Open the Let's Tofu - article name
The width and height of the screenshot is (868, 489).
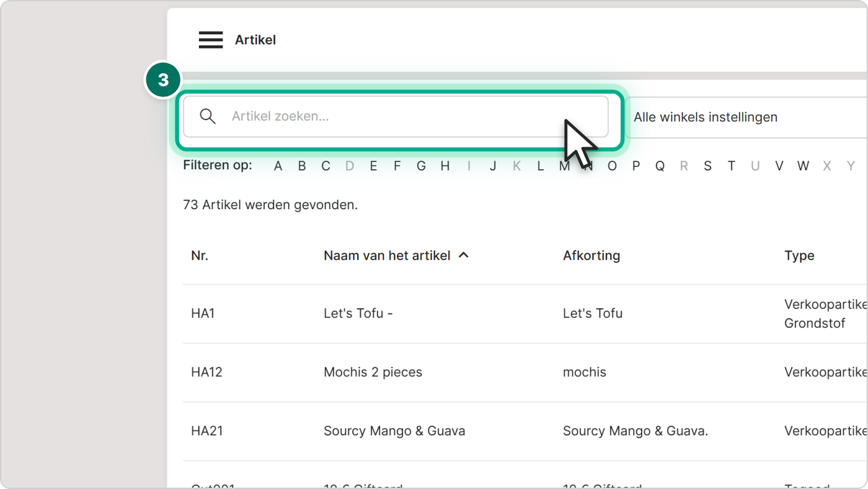click(358, 313)
